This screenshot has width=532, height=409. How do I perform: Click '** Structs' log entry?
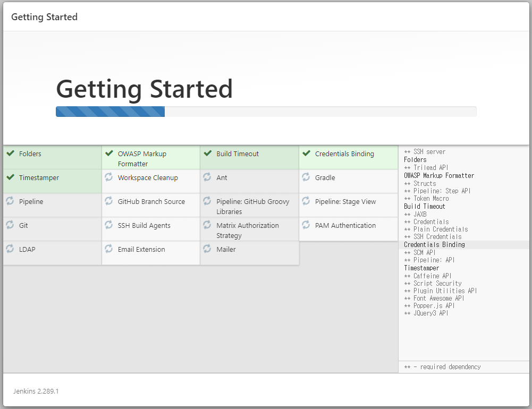[x=420, y=183]
